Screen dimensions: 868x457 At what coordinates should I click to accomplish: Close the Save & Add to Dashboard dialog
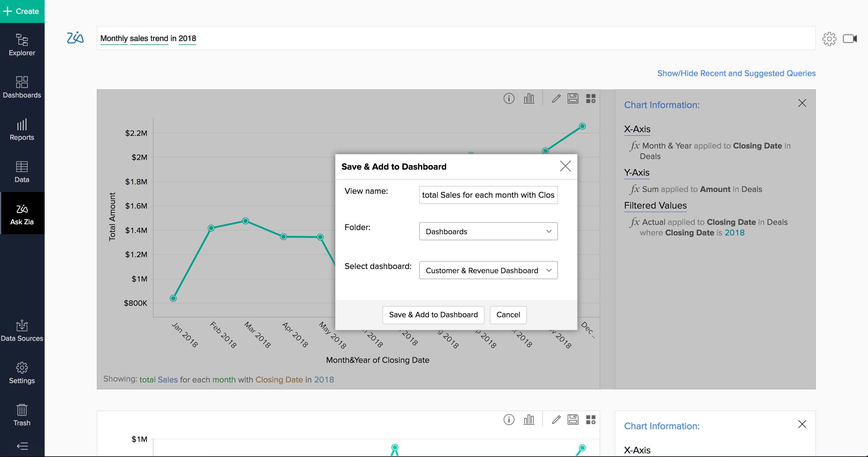click(565, 166)
